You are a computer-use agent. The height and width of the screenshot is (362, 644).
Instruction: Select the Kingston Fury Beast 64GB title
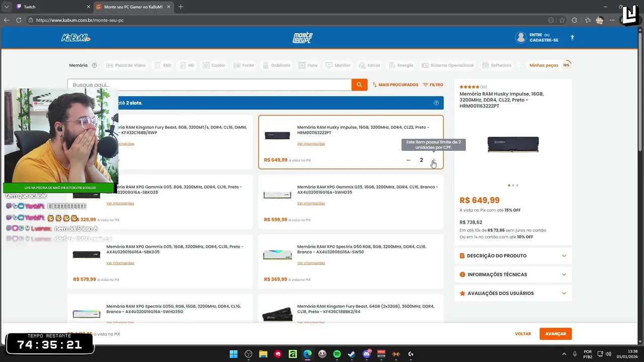(366, 309)
